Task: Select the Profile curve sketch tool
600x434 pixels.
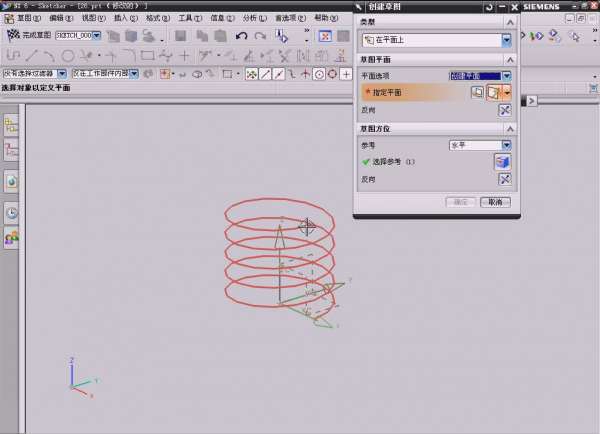Action: click(x=13, y=56)
